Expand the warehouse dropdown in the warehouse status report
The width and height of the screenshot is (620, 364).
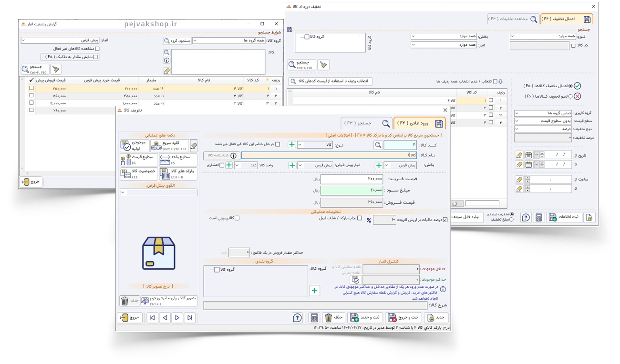click(24, 40)
